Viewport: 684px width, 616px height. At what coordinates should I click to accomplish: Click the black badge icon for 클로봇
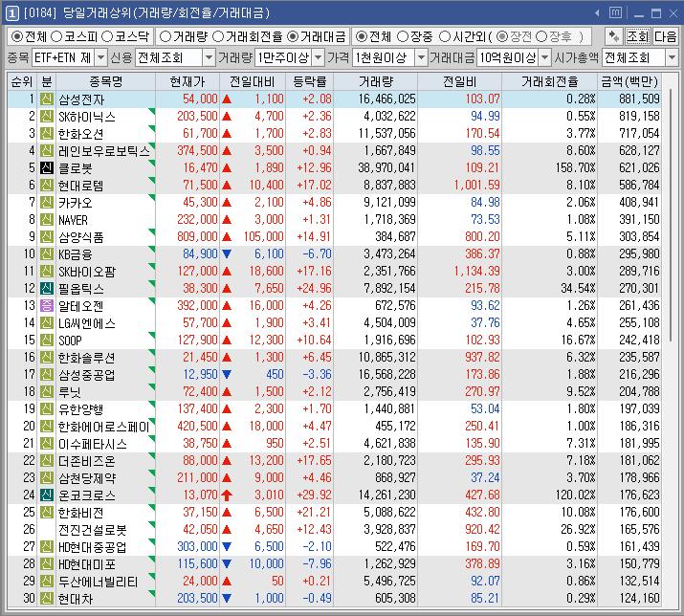[x=47, y=168]
